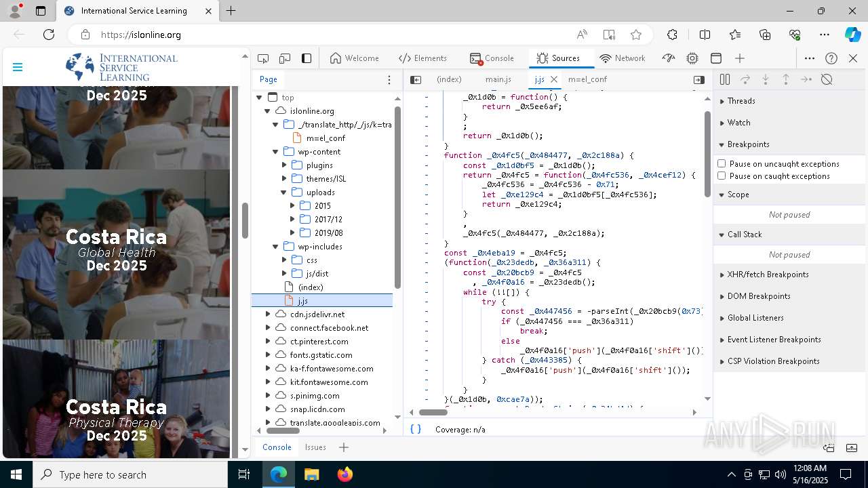Open the Application tool icon
868x488 pixels.
(x=715, y=58)
